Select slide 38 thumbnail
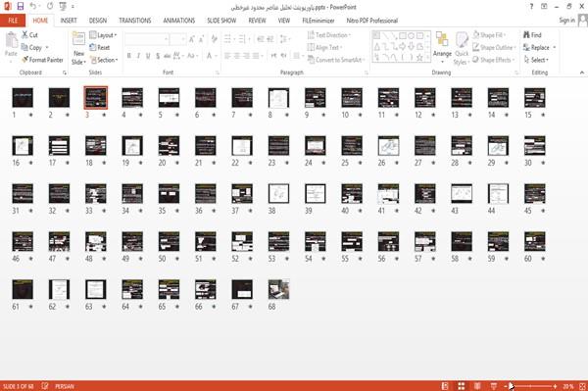The width and height of the screenshot is (588, 391). point(278,193)
